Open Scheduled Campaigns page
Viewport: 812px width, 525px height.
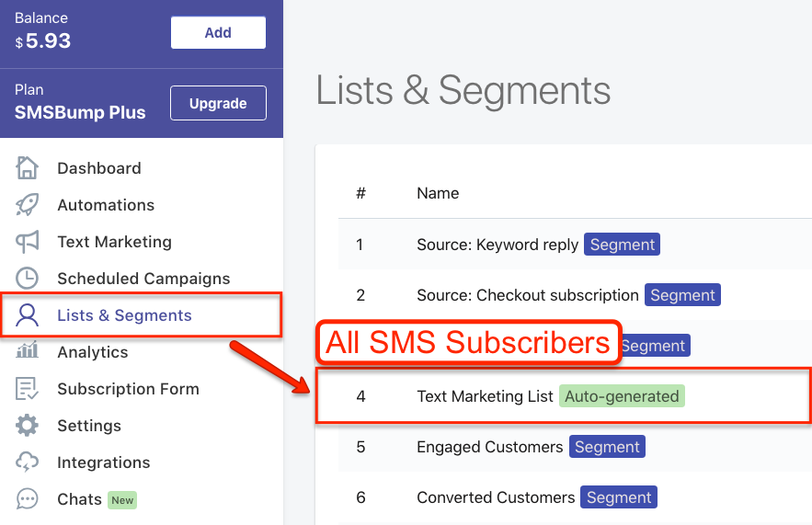point(143,279)
